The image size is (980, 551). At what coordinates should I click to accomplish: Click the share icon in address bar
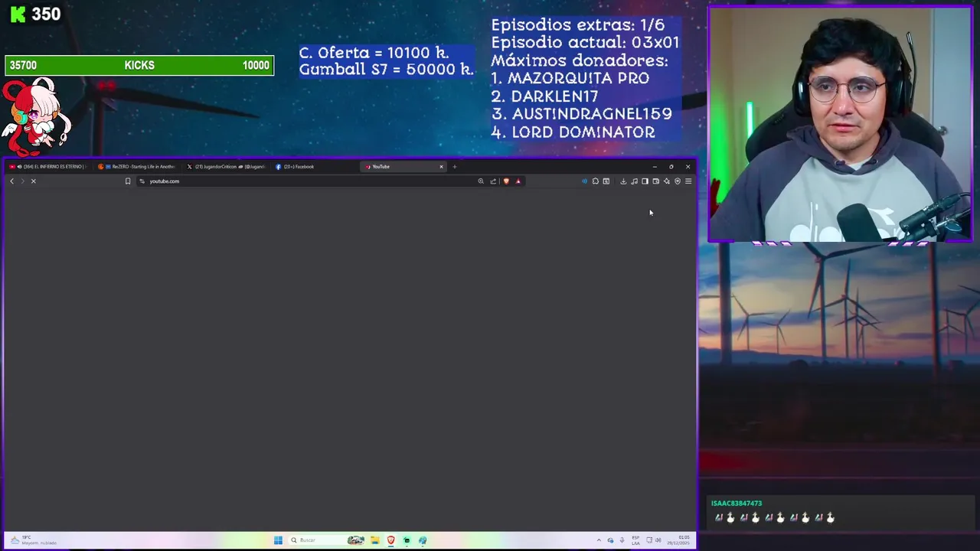(x=493, y=181)
